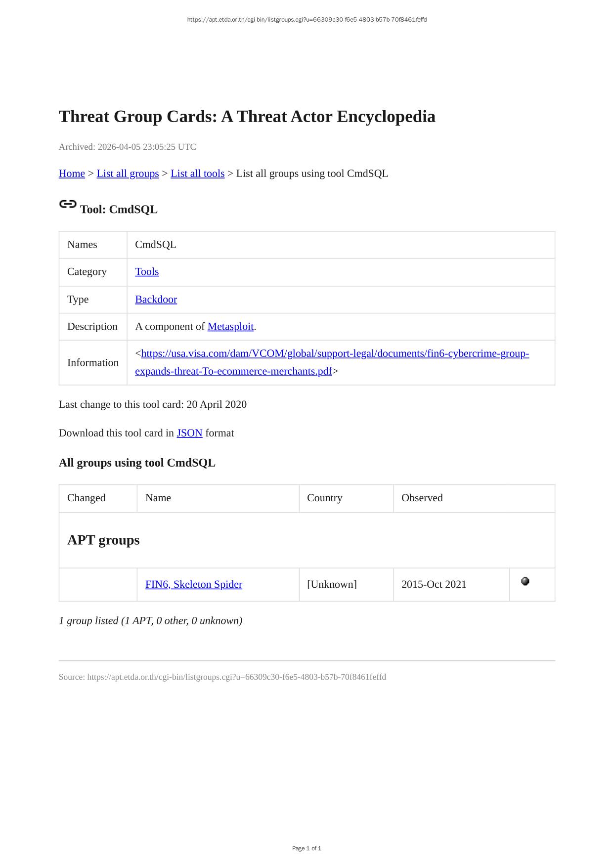Screen dimensions: 614x868
Task: Open the FIN6, Skeleton Spider group
Action: click(x=194, y=584)
